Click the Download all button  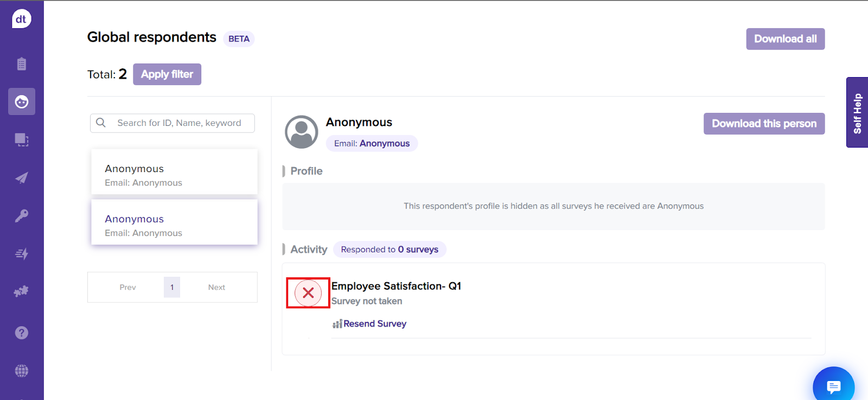[785, 39]
